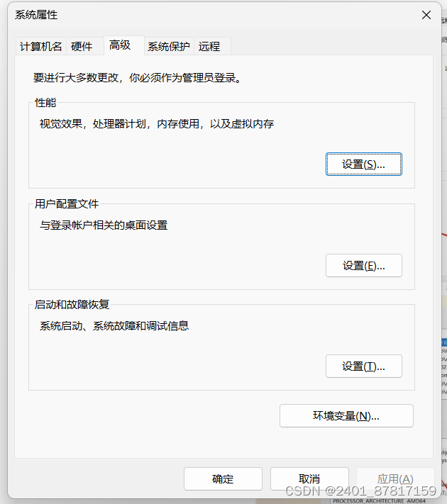
Task: Click the 启动和故障恢复 group label
Action: click(72, 304)
